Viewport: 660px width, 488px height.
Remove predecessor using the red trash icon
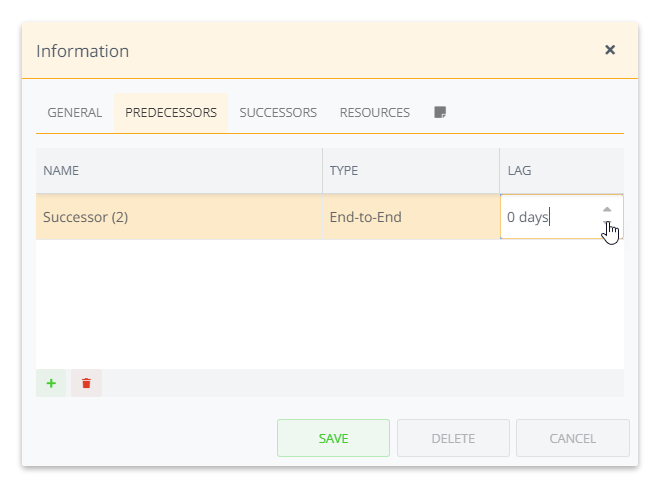(x=86, y=383)
